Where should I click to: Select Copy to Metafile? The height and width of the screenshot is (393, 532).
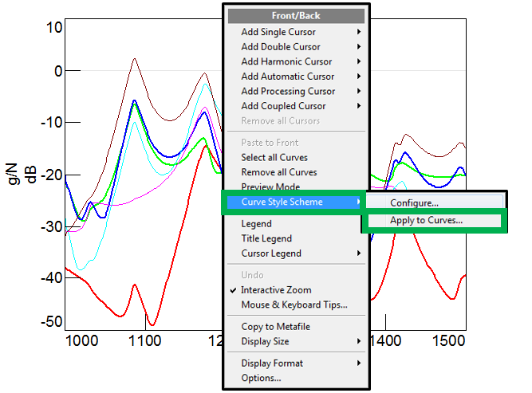point(275,327)
